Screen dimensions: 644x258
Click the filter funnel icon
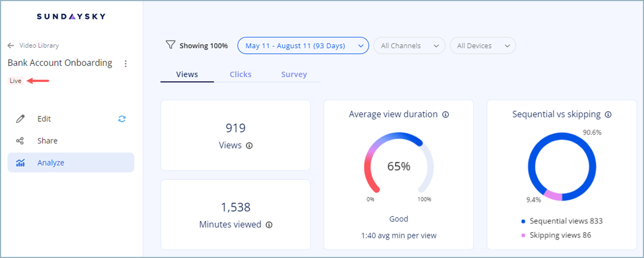pyautogui.click(x=170, y=45)
